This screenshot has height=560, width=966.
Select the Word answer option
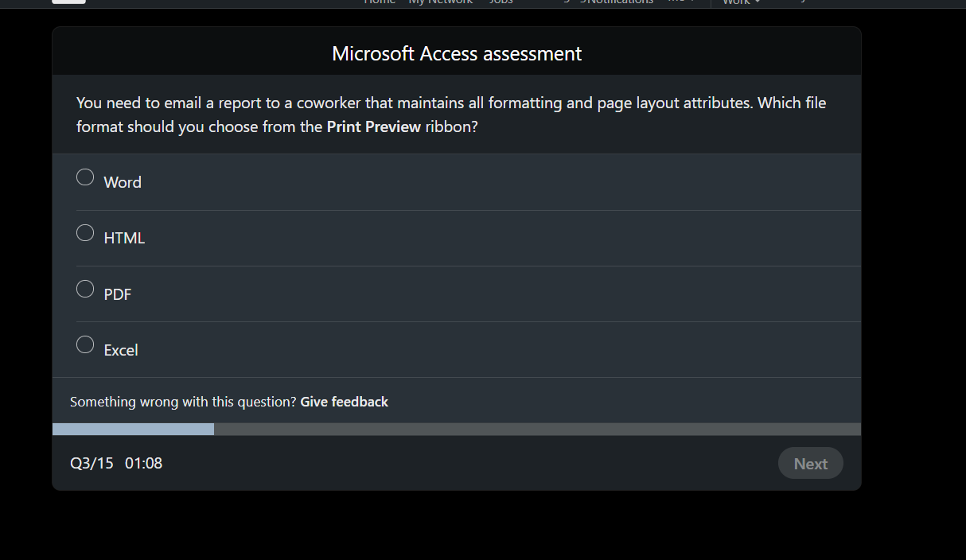(85, 177)
